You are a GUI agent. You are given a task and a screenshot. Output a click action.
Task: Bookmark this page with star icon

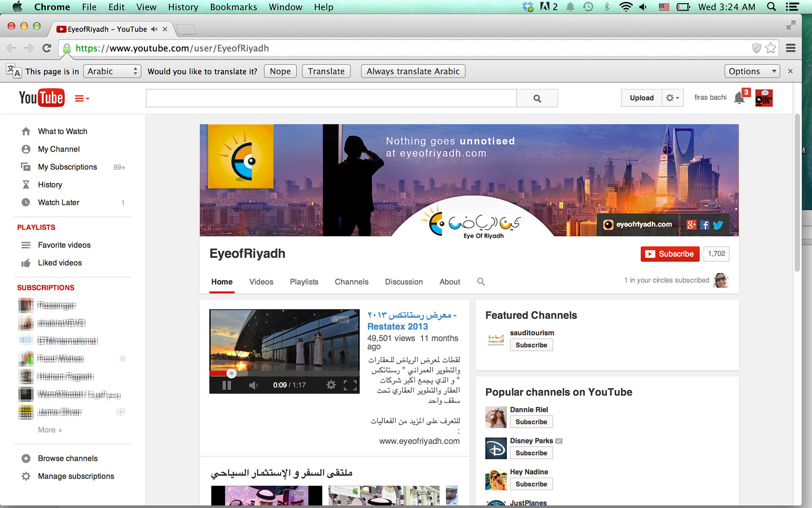(x=771, y=48)
